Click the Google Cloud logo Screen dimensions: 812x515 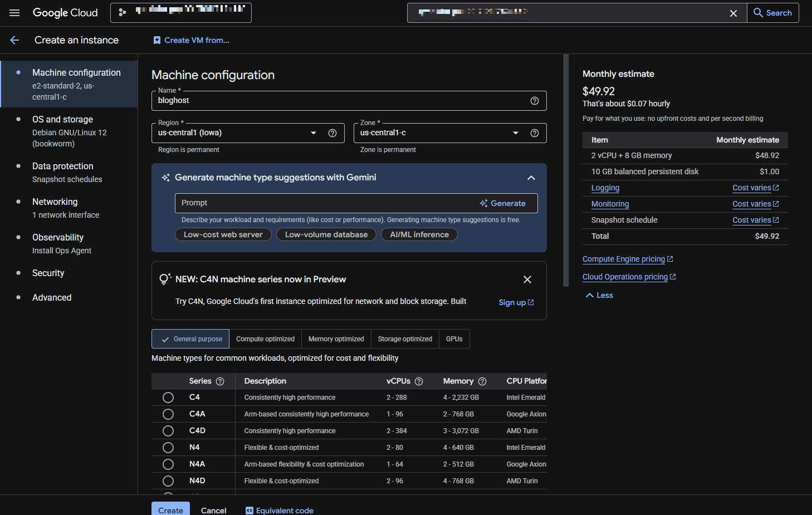(65, 13)
